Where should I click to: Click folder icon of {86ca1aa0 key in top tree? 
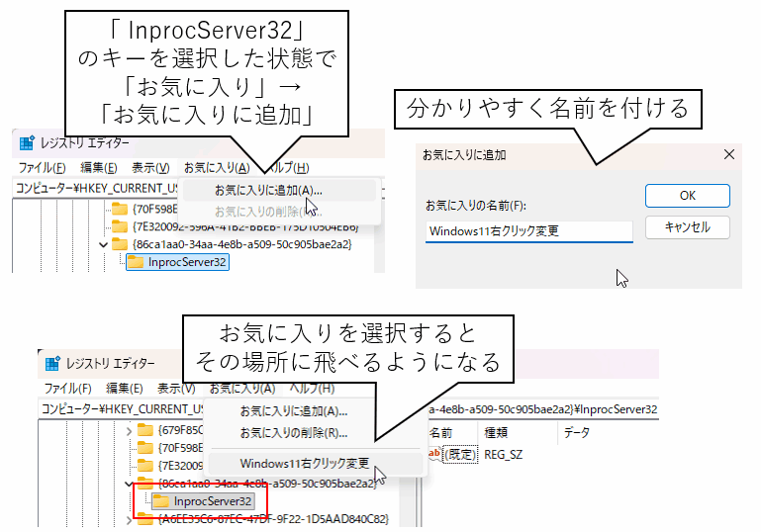120,244
